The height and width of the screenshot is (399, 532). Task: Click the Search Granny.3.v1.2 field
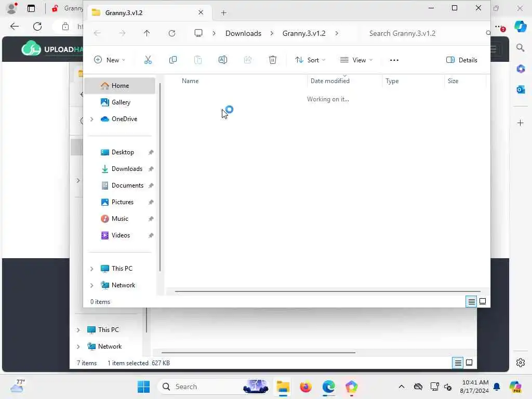(x=424, y=33)
